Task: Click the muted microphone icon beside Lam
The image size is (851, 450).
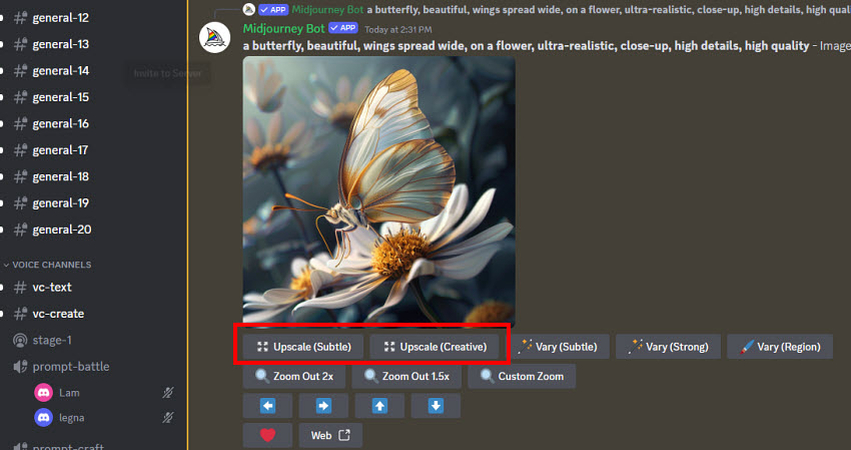Action: tap(168, 392)
